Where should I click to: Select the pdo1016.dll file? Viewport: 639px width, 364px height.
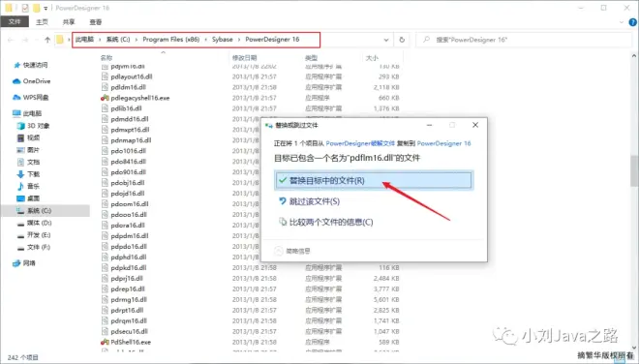tap(128, 151)
